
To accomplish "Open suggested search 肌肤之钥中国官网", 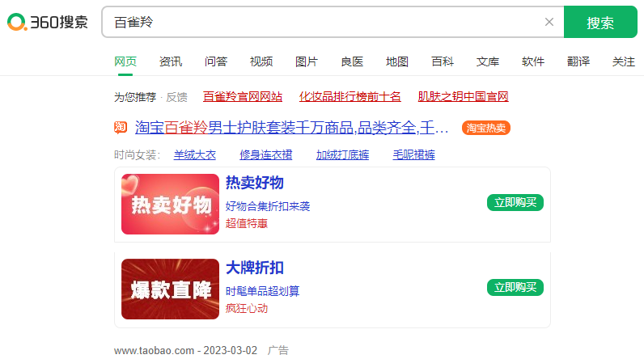I will [464, 97].
